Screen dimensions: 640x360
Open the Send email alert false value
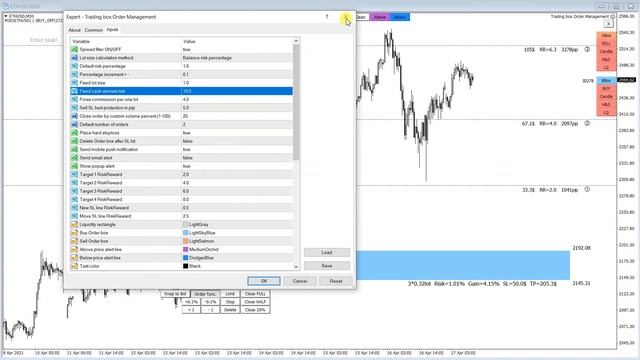coord(237,158)
